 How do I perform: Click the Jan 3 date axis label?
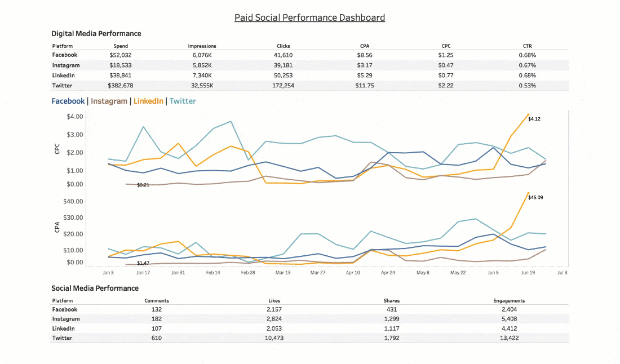pos(108,272)
